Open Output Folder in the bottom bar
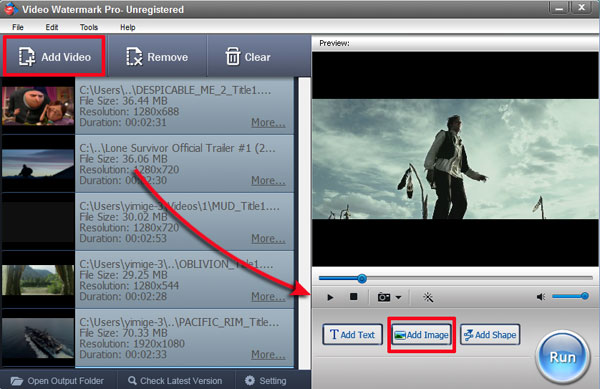 coord(57,381)
